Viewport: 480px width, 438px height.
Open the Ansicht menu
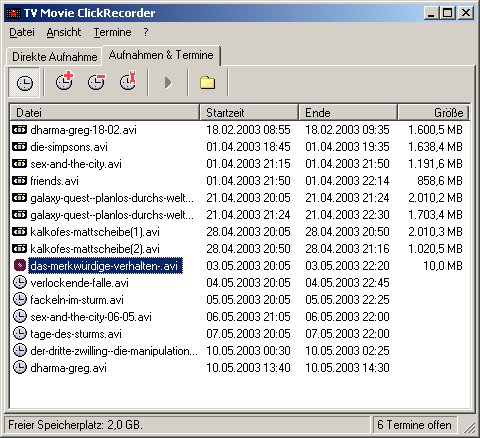64,32
